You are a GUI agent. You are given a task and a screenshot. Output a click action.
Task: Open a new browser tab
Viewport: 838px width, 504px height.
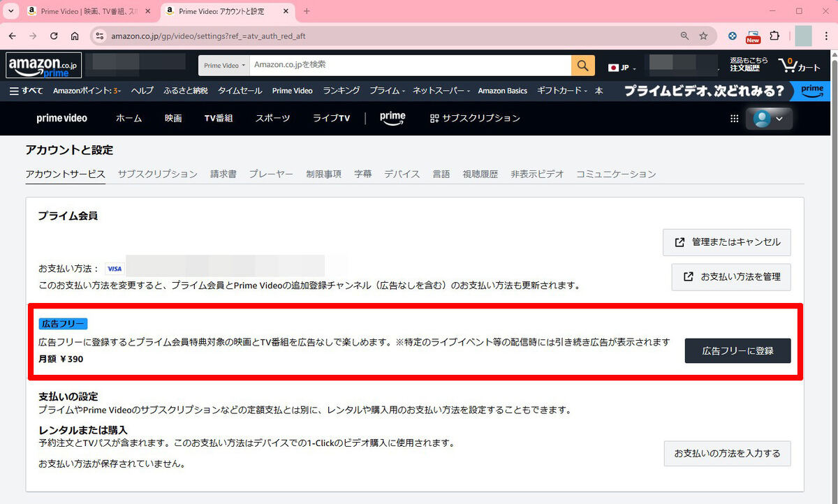307,11
